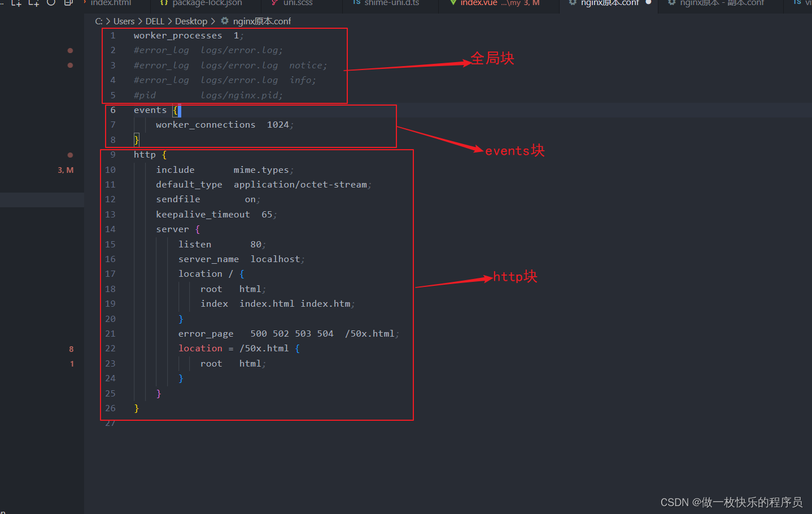Viewport: 812px width, 514px height.
Task: Click the yellow closing brace on line 26
Action: [x=136, y=408]
